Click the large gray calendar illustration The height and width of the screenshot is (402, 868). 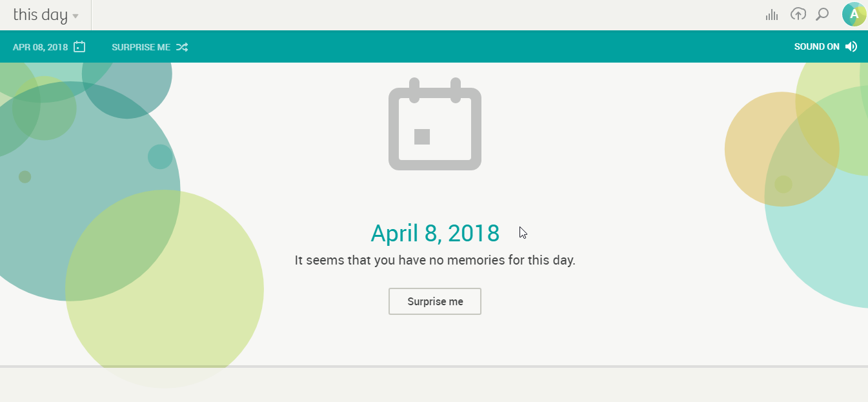pyautogui.click(x=435, y=125)
